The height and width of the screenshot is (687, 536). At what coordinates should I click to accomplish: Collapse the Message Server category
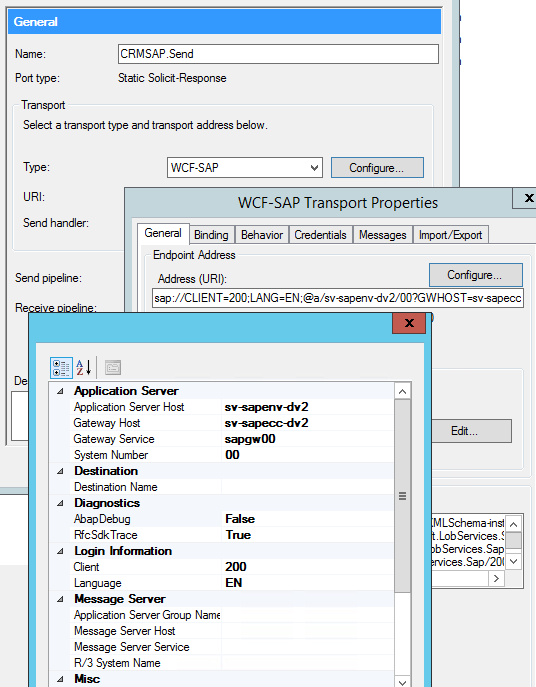60,599
